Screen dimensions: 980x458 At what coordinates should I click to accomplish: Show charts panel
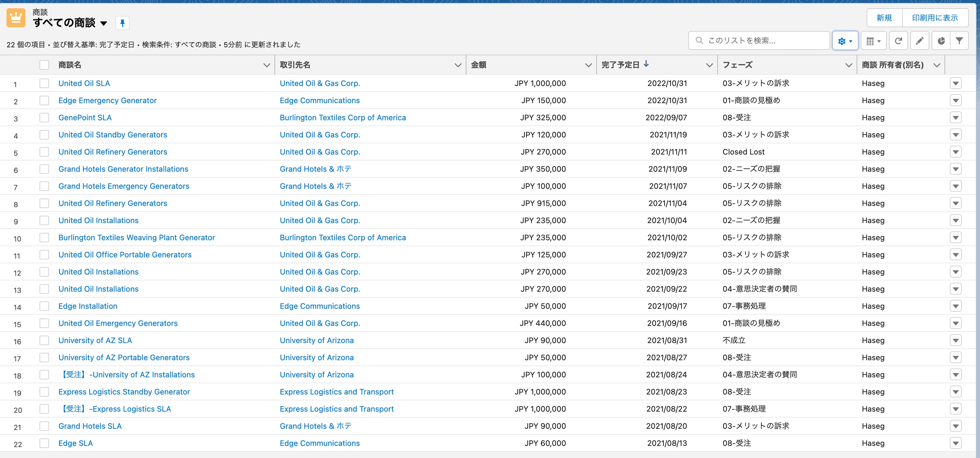point(941,41)
